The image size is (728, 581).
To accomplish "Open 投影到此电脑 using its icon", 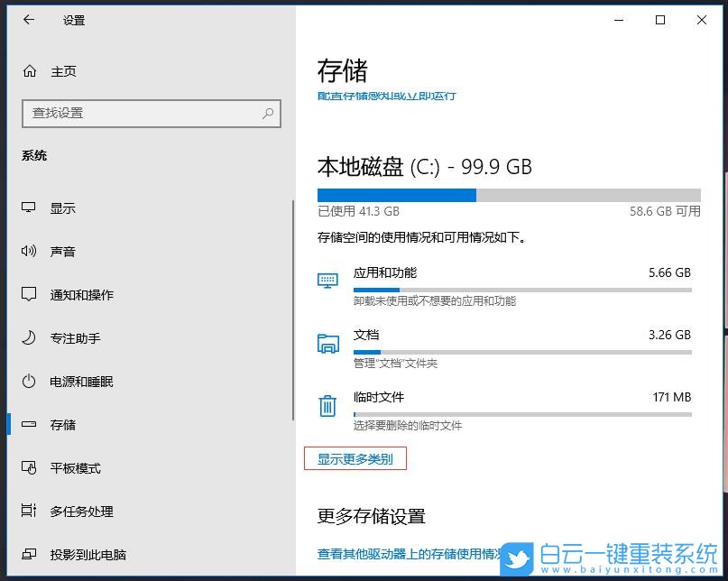I will point(27,554).
